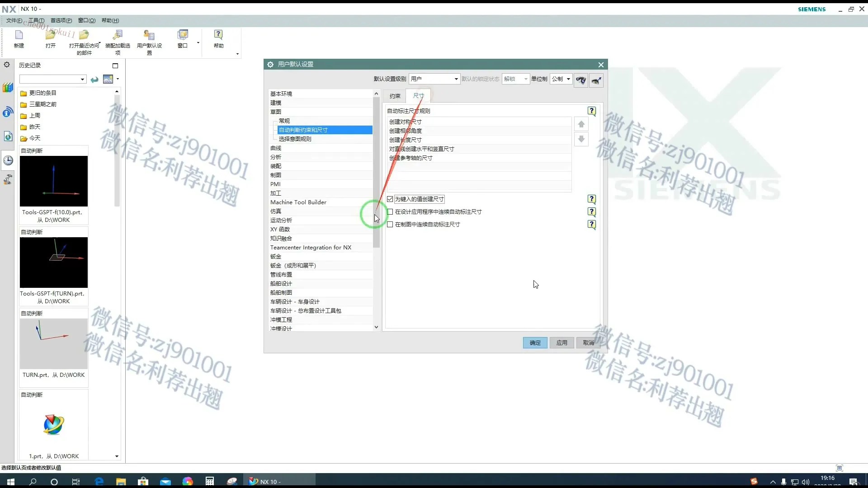Click the binoculars find-default icon in the dialog
The width and height of the screenshot is (868, 488).
click(581, 80)
